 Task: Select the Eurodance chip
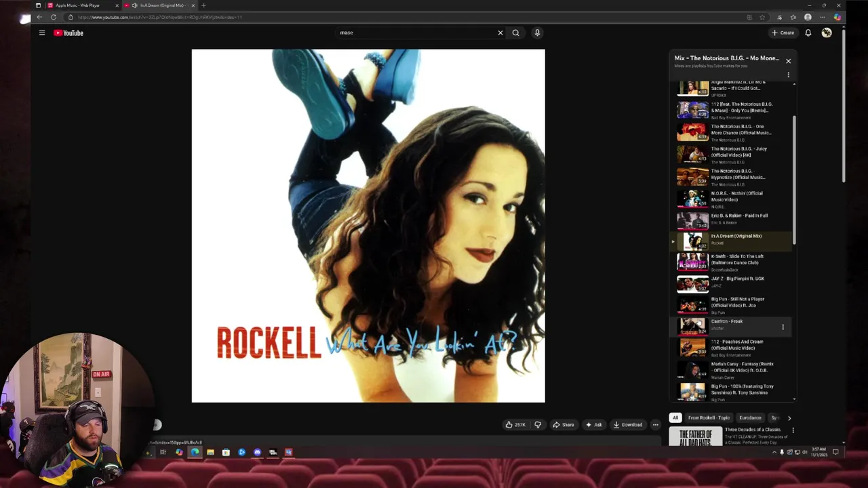point(750,418)
